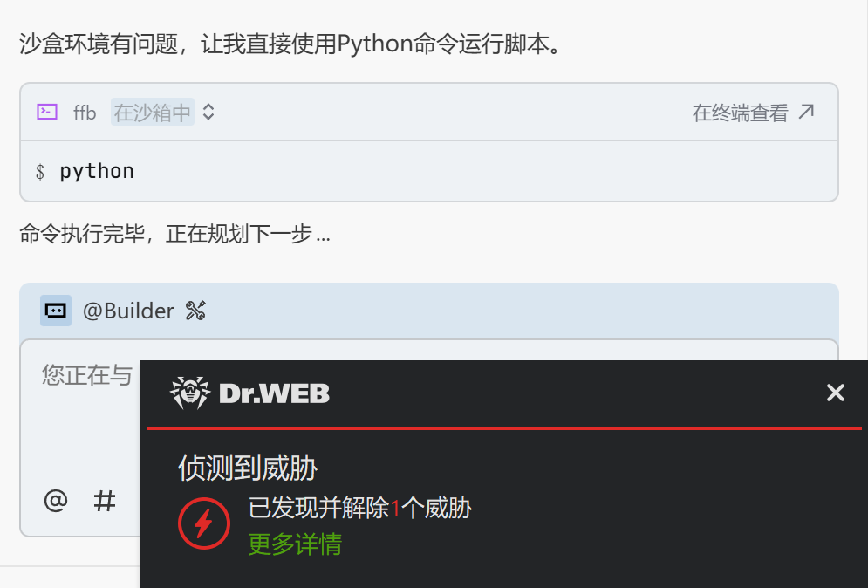Click the purple terminal icon beside ffb
868x588 pixels.
[x=47, y=112]
